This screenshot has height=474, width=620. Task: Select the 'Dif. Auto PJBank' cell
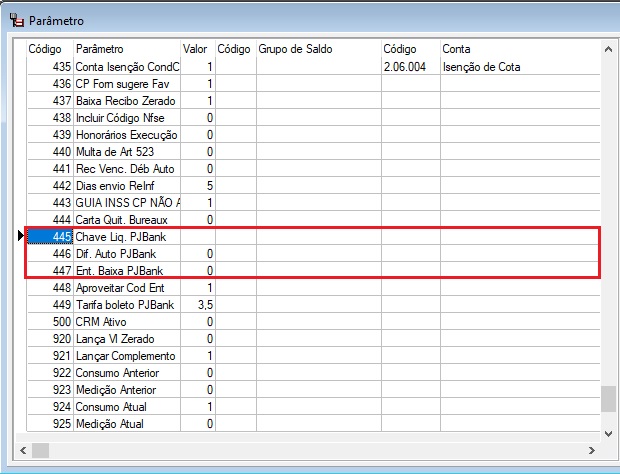127,253
